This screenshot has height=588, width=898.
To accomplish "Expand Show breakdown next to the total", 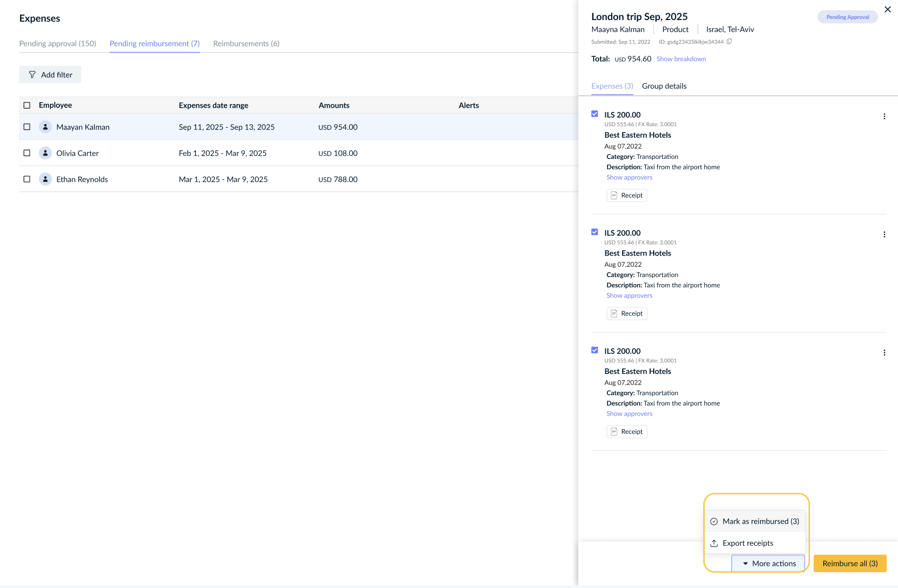I will pos(681,59).
